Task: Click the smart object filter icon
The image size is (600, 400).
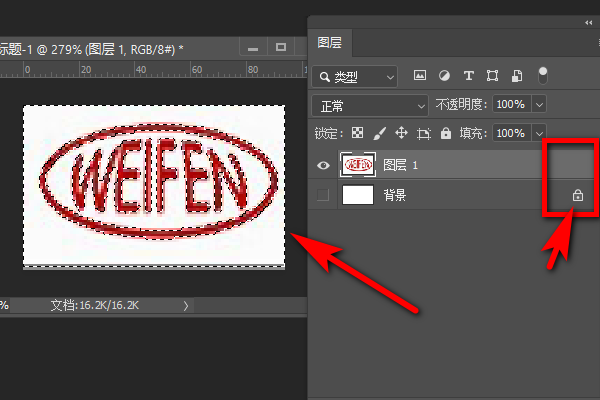Action: [x=516, y=76]
